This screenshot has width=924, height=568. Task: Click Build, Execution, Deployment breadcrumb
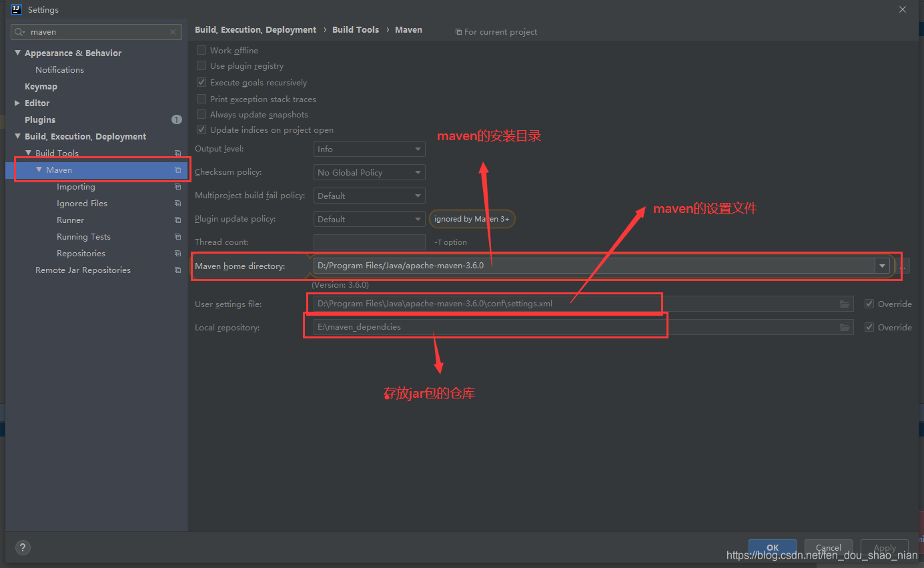click(x=256, y=30)
